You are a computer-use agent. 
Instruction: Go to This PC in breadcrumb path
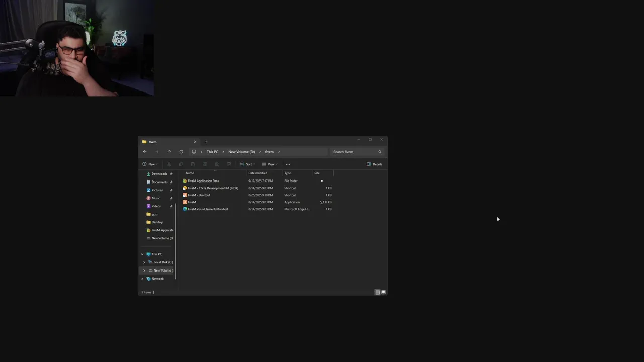[x=213, y=152]
